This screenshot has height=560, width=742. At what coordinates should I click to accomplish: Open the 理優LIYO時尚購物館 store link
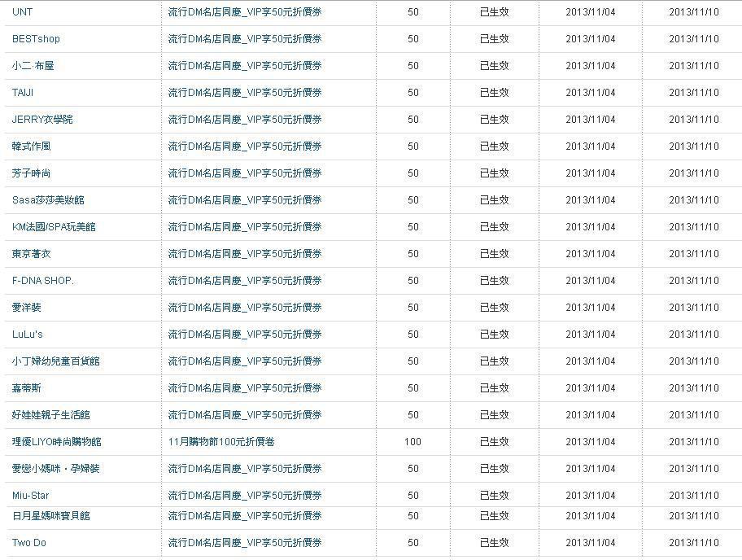(57, 442)
